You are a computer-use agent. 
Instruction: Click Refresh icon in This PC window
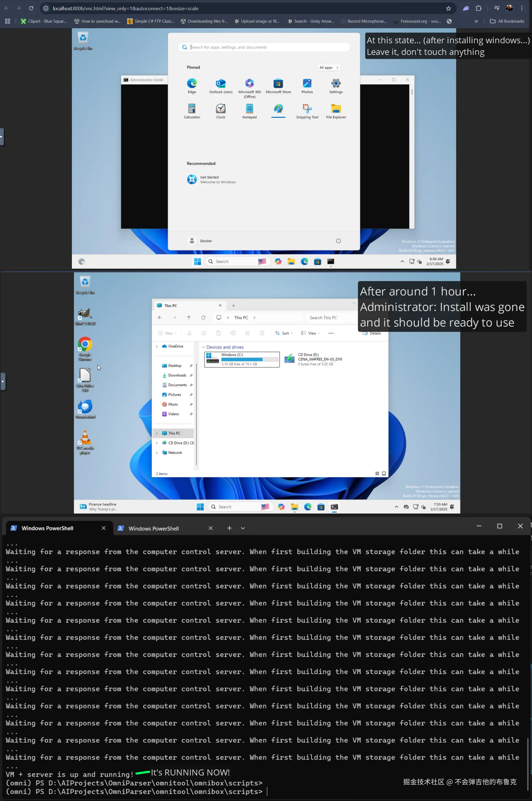[203, 318]
